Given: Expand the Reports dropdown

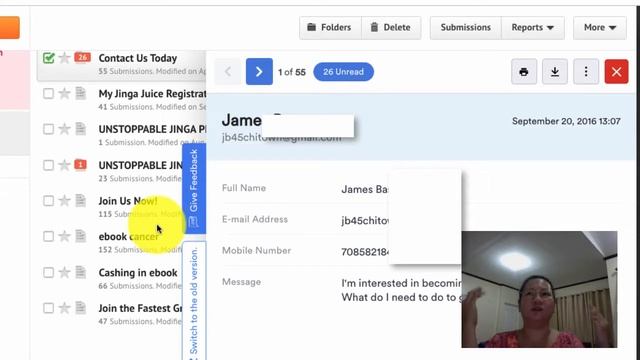Looking at the screenshot, I should pos(533,28).
